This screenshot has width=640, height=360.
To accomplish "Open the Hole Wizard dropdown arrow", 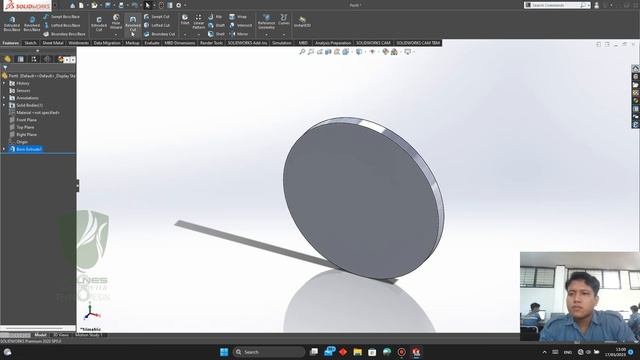I will [116, 35].
